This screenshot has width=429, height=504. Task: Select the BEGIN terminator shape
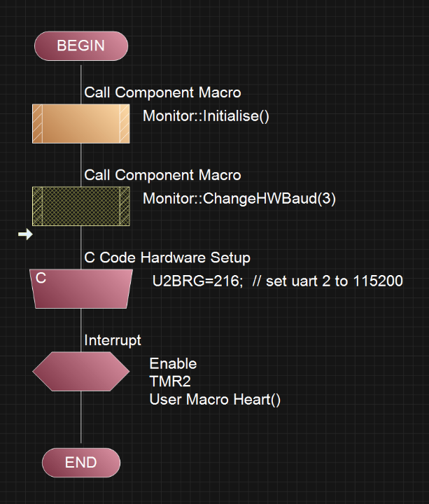(81, 45)
